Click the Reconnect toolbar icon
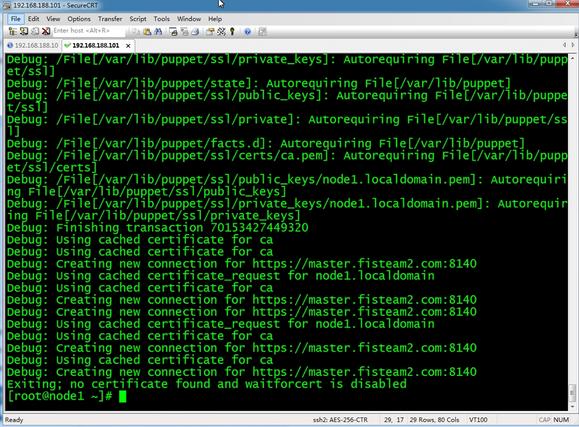The image size is (579, 427). (35, 31)
